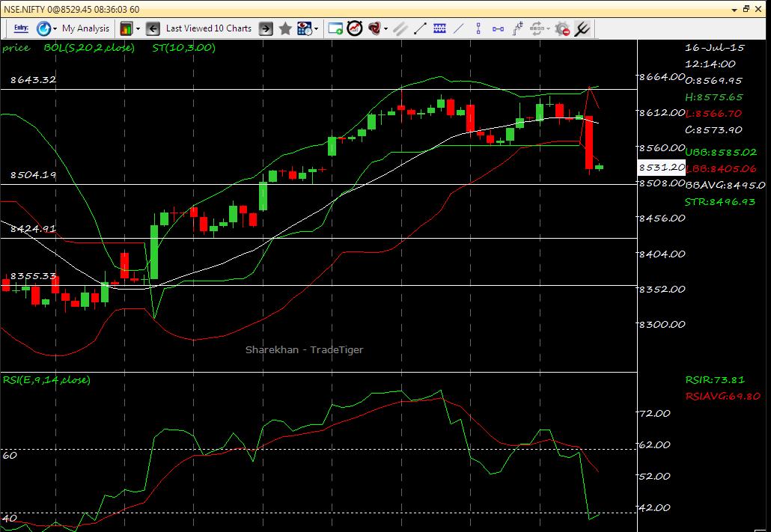This screenshot has height=532, width=771.
Task: Click the calendar eye period icon
Action: (305, 28)
